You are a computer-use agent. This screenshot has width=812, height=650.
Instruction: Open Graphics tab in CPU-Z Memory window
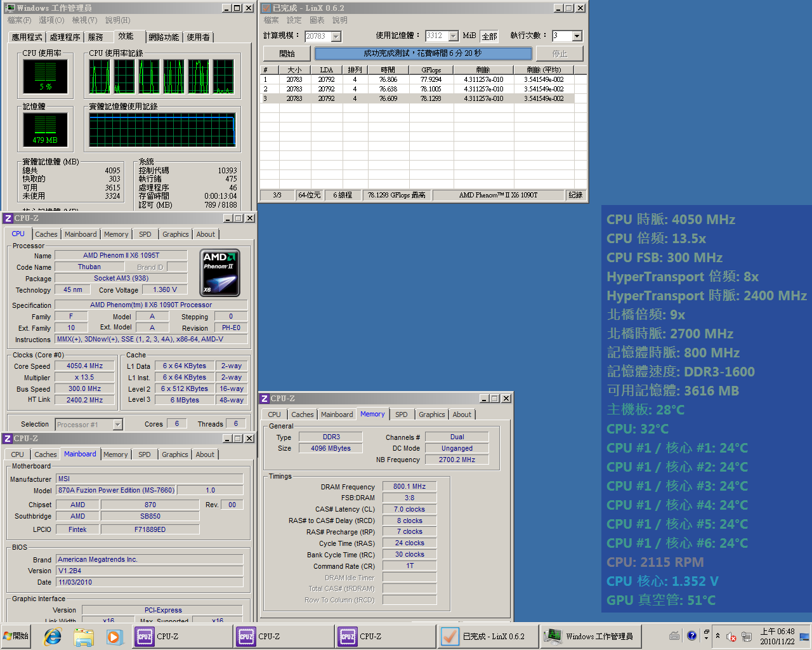point(431,415)
